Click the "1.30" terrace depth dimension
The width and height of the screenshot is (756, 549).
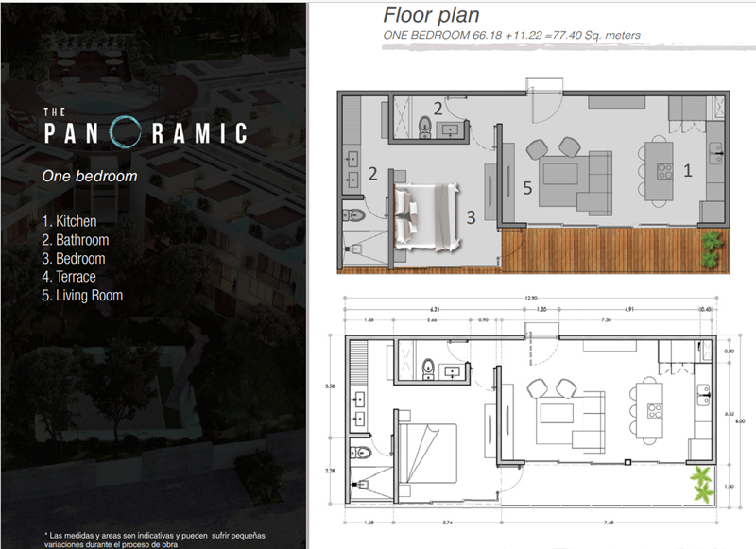pyautogui.click(x=729, y=487)
